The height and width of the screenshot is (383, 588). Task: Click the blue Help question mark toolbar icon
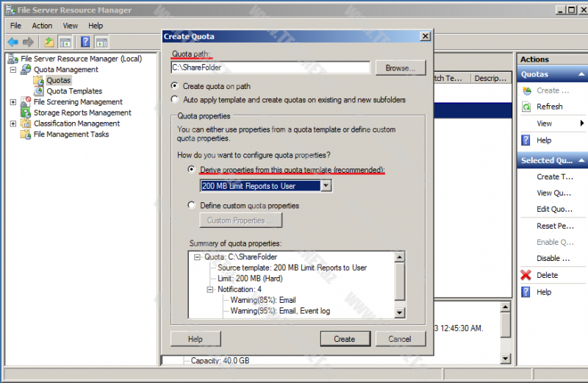85,42
